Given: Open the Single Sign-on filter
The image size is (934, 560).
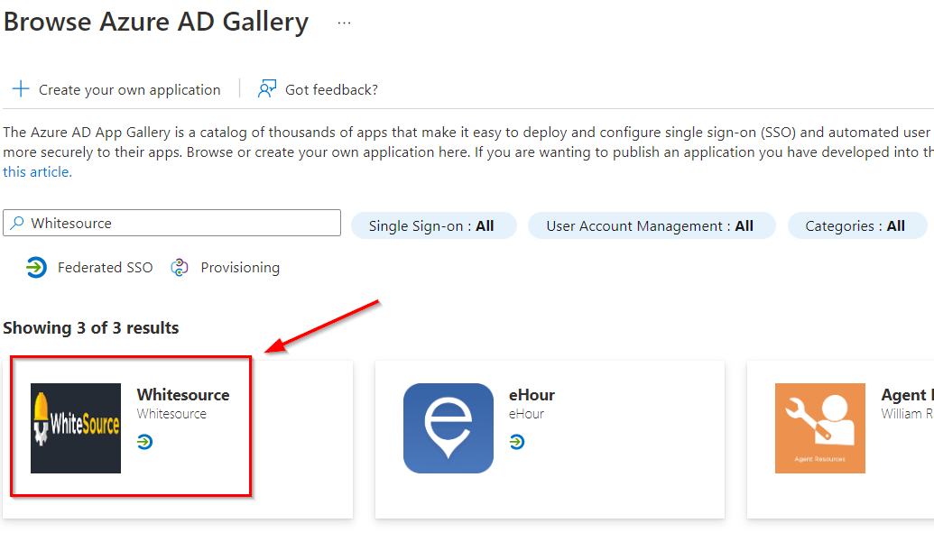Looking at the screenshot, I should pyautogui.click(x=432, y=225).
